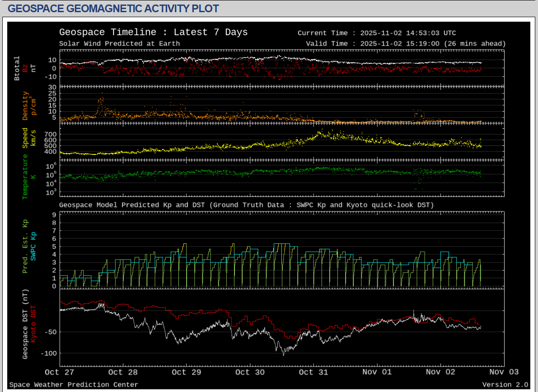Click the 'Geospace Timeline : Latest 7 Days' title
Screen dimensions: 538x392
click(x=153, y=33)
